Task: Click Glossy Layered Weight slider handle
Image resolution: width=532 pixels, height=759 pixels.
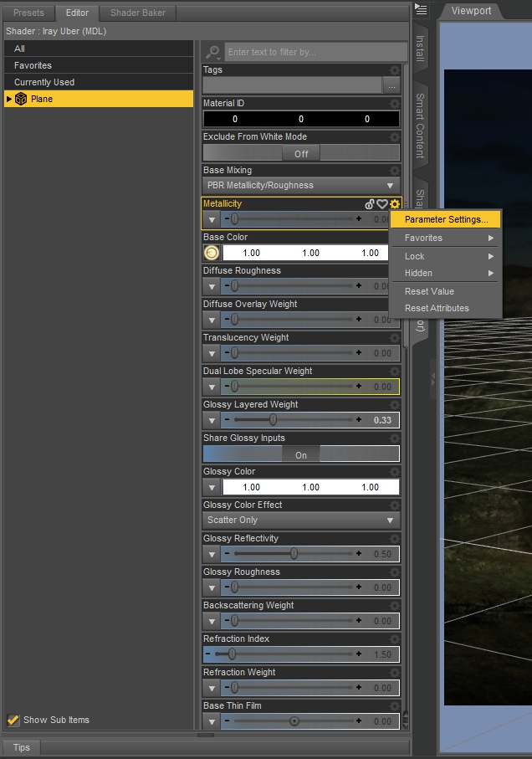Action: point(274,420)
